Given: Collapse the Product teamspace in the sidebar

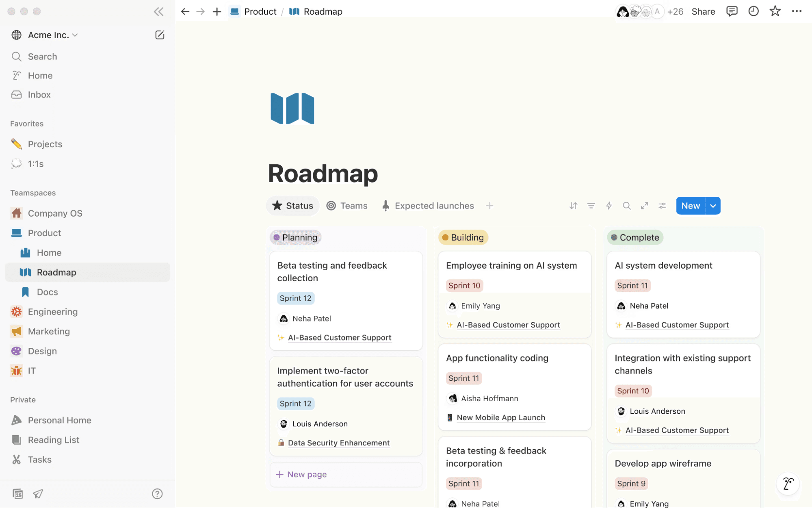Looking at the screenshot, I should pos(16,232).
